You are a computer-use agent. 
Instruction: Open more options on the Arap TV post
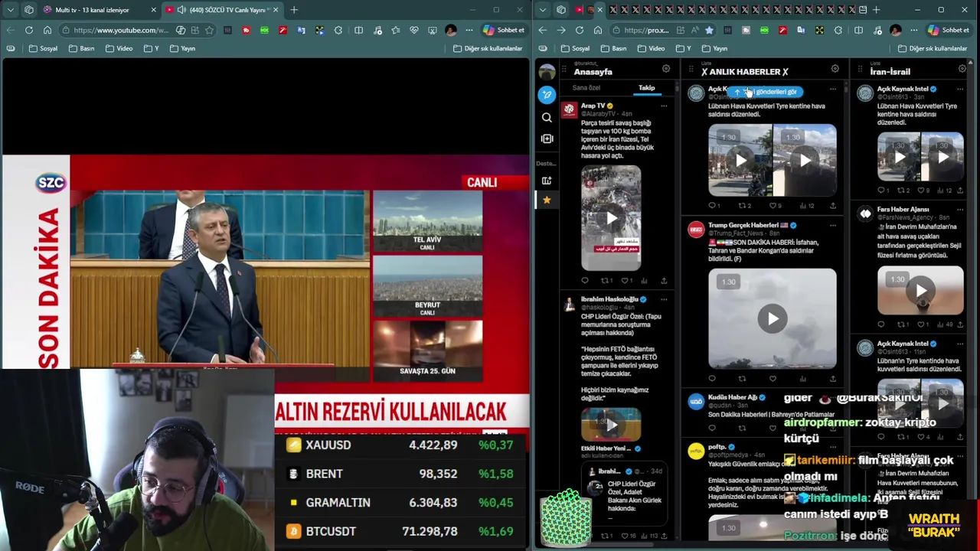click(x=663, y=106)
